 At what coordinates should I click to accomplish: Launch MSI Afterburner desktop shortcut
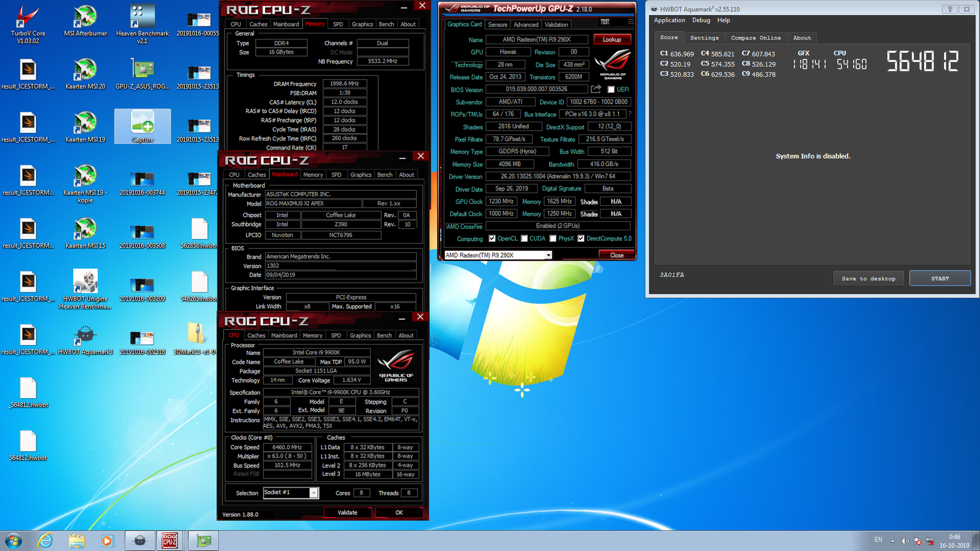coord(85,21)
